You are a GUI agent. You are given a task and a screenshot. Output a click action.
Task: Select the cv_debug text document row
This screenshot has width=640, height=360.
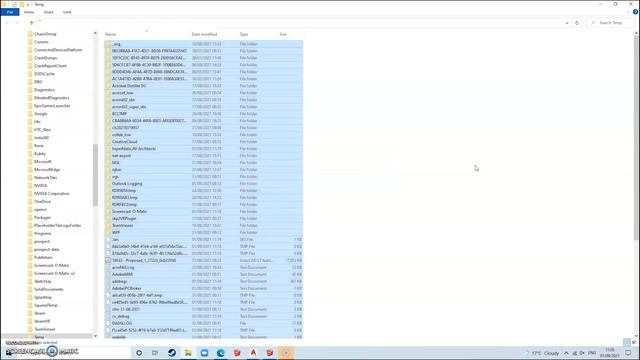(x=203, y=316)
